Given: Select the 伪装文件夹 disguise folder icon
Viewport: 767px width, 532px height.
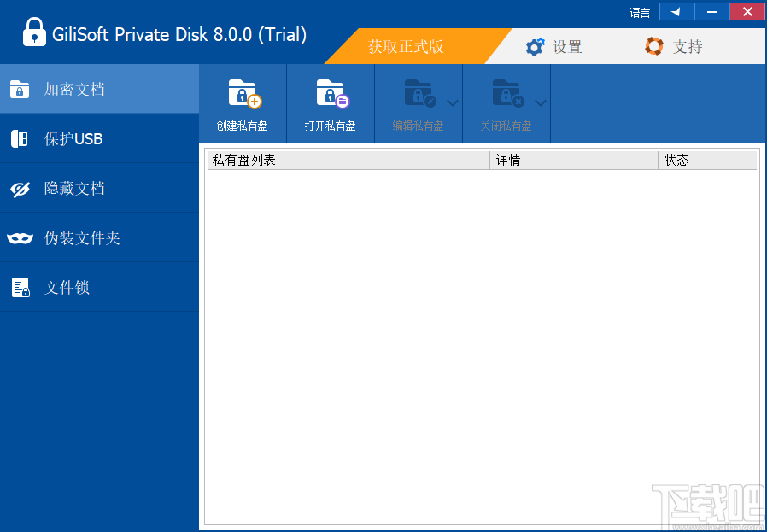Looking at the screenshot, I should pyautogui.click(x=19, y=237).
